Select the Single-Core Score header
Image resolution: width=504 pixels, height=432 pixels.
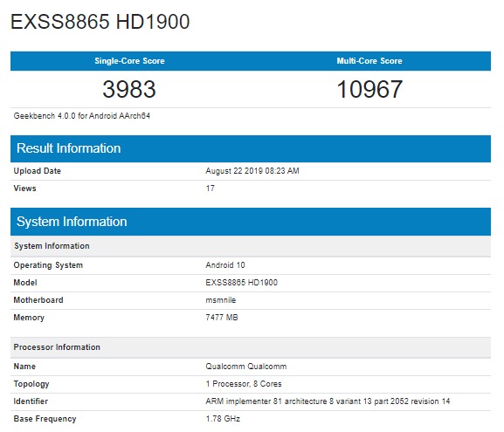pos(129,61)
